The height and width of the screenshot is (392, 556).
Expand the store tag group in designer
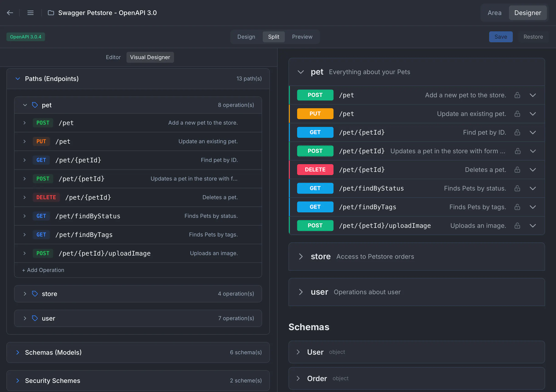[25, 294]
